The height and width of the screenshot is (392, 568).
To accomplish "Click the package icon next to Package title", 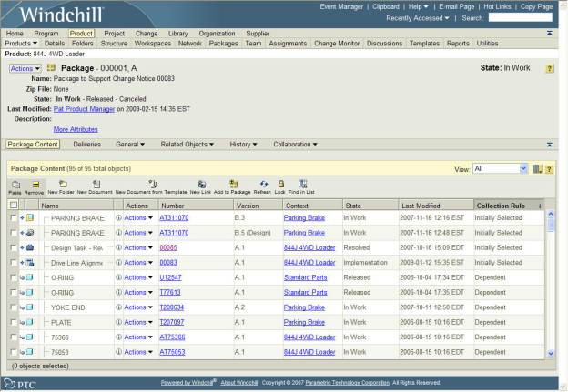I will coord(52,67).
